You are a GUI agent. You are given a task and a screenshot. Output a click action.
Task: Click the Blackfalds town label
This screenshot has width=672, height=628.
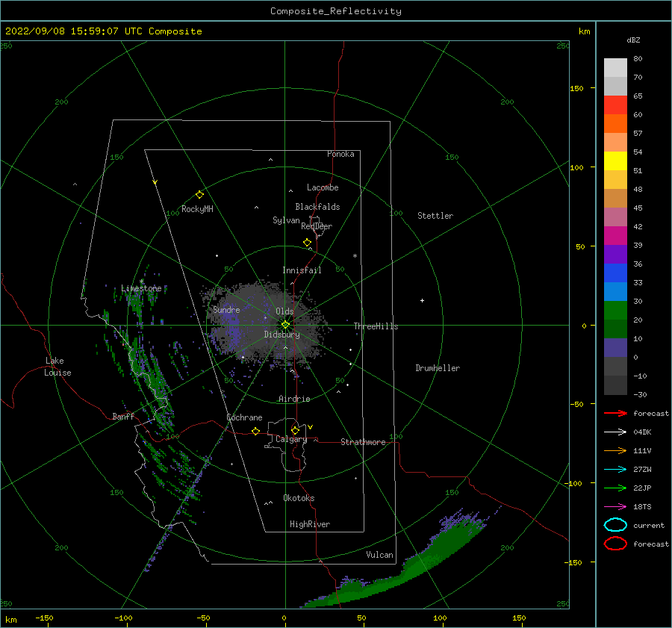tap(317, 207)
